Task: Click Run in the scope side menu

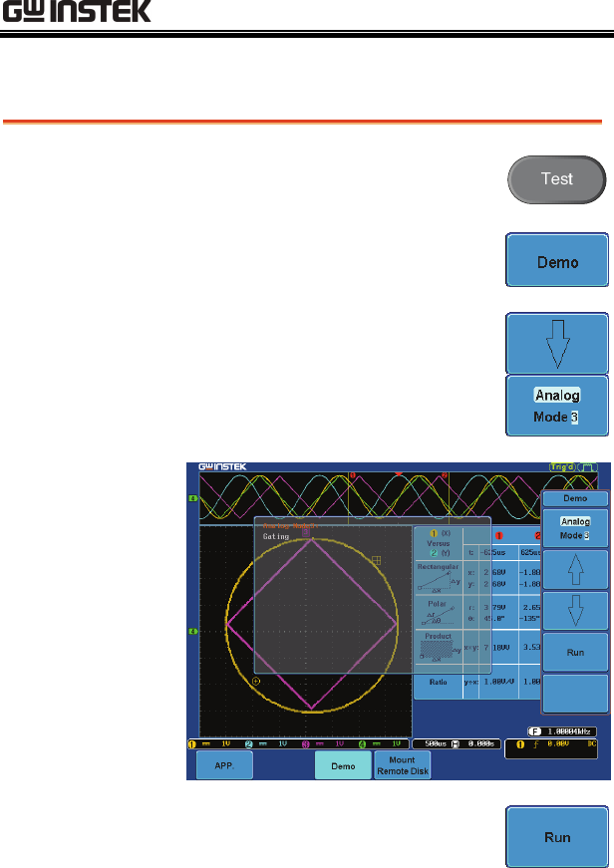Action: tap(575, 652)
